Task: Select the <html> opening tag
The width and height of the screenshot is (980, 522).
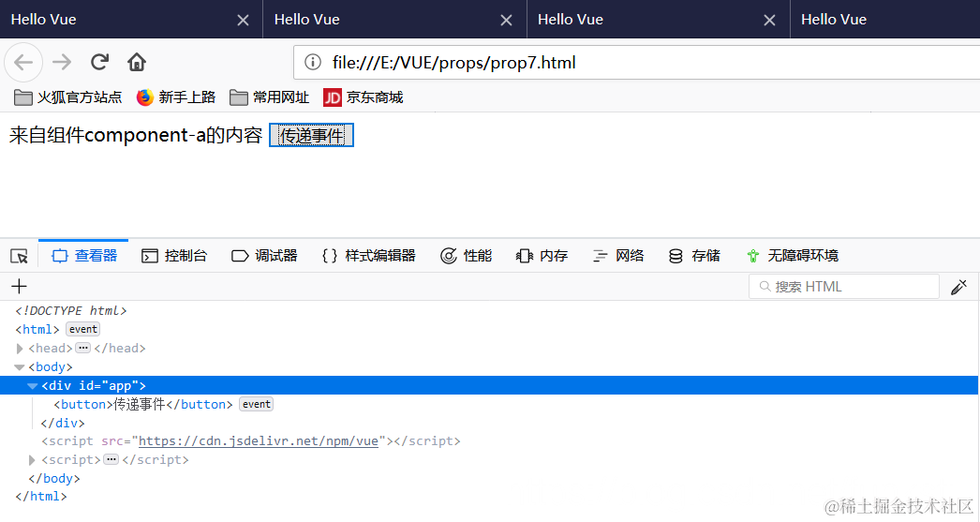Action: pyautogui.click(x=37, y=330)
